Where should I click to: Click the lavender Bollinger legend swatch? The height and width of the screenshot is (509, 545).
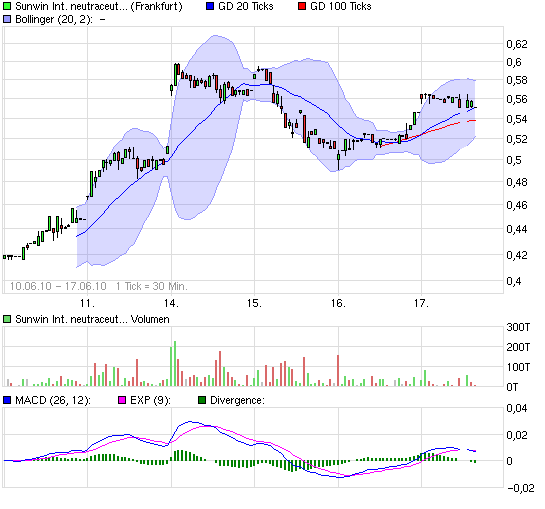(x=7, y=19)
